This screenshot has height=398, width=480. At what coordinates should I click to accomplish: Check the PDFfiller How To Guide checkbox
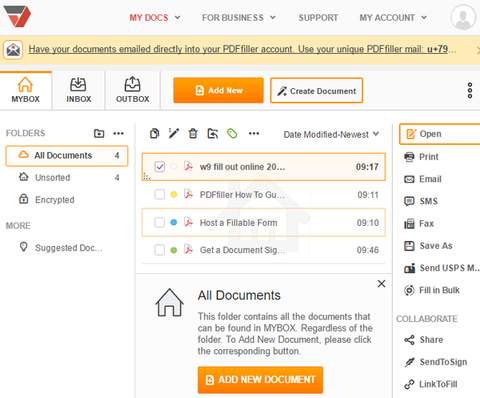click(160, 194)
